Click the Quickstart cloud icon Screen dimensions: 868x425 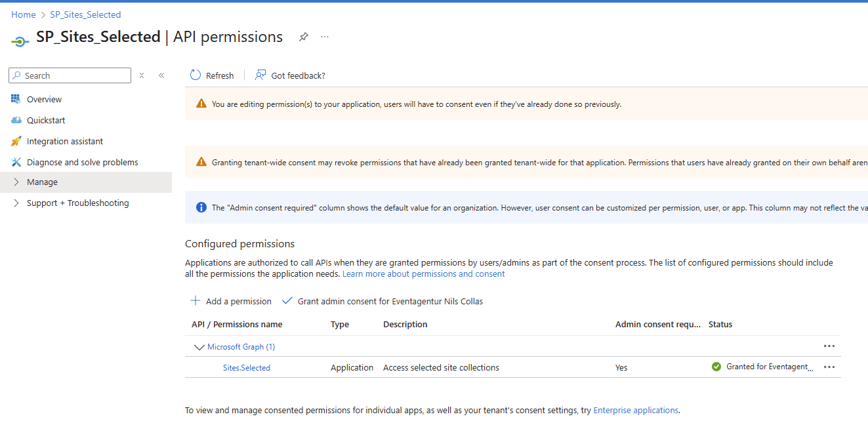[x=16, y=120]
